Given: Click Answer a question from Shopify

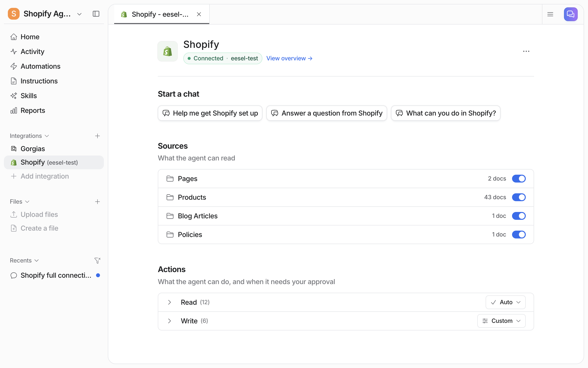Looking at the screenshot, I should (327, 113).
